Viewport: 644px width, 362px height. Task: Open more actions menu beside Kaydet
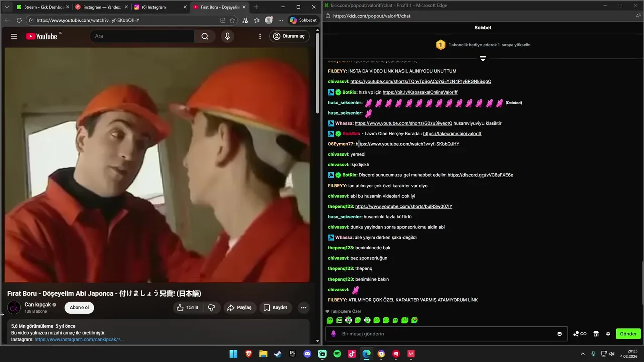tap(303, 307)
